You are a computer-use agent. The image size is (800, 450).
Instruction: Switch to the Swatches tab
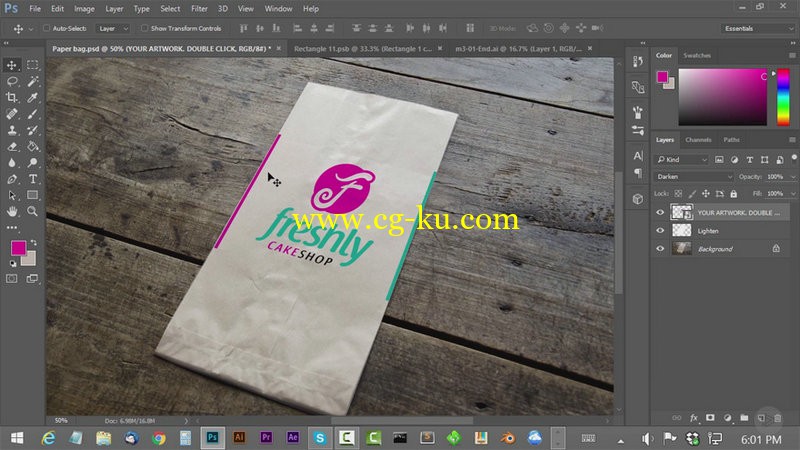click(x=697, y=55)
